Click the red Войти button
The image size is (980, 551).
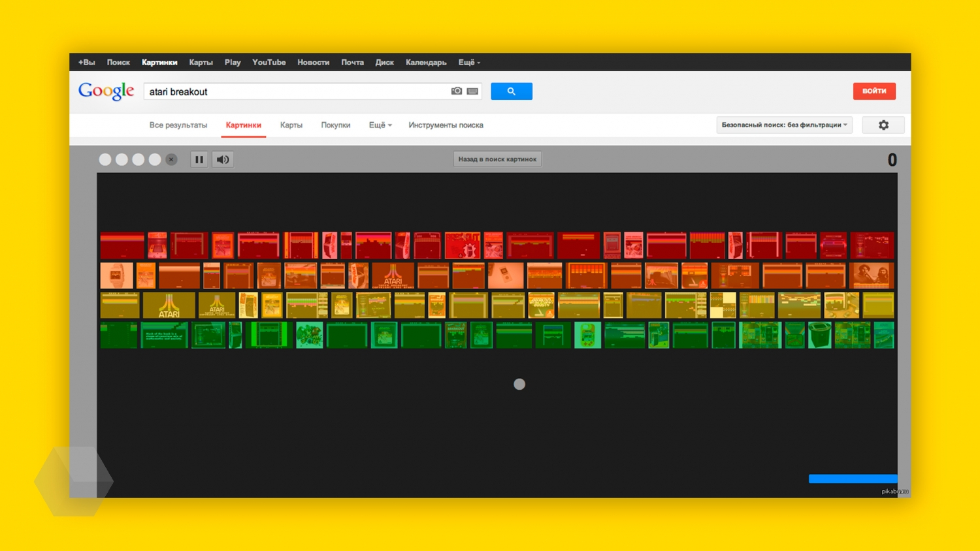[x=874, y=91]
